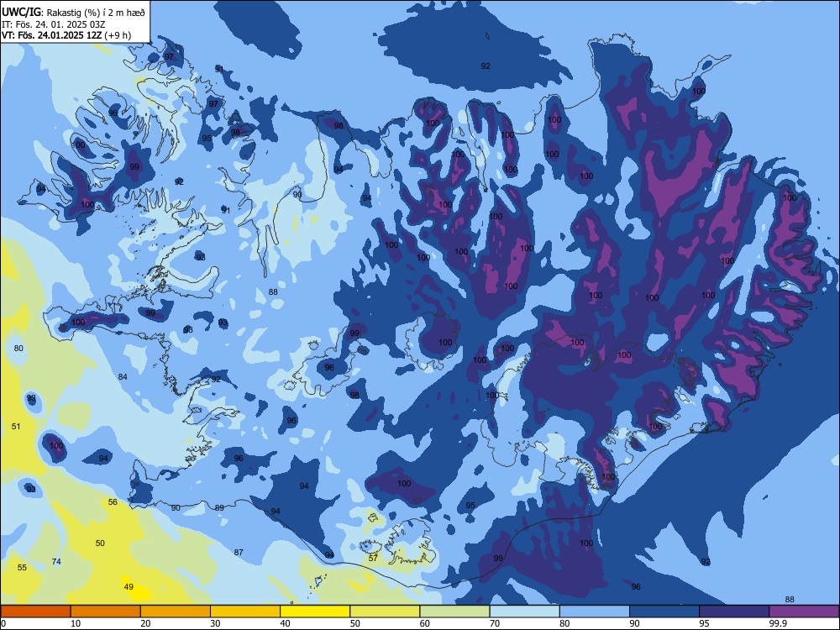Select the indigo 95–99.9 legend swatch

(734, 612)
